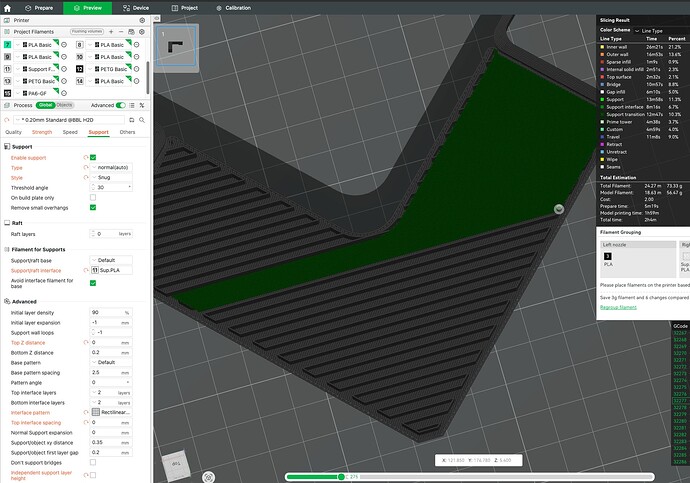
Task: Reset Interface pattern value
Action: 86,412
